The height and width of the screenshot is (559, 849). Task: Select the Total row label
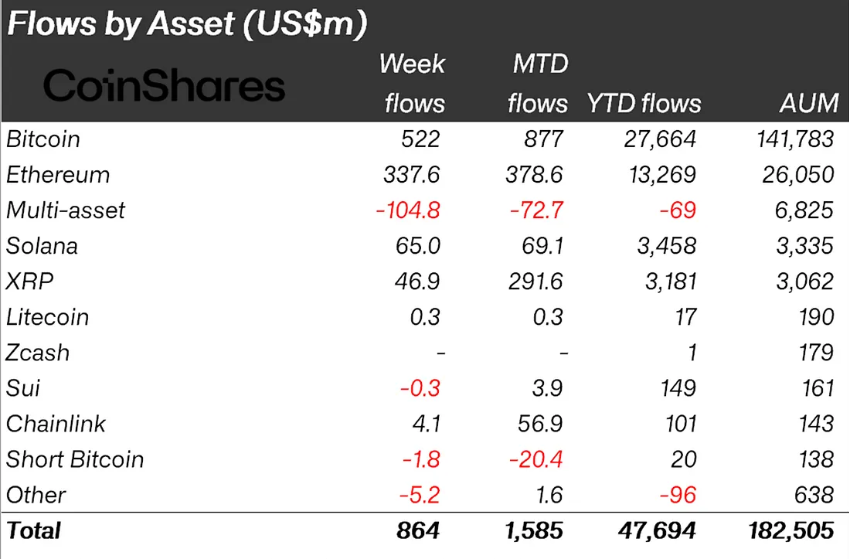tap(33, 531)
